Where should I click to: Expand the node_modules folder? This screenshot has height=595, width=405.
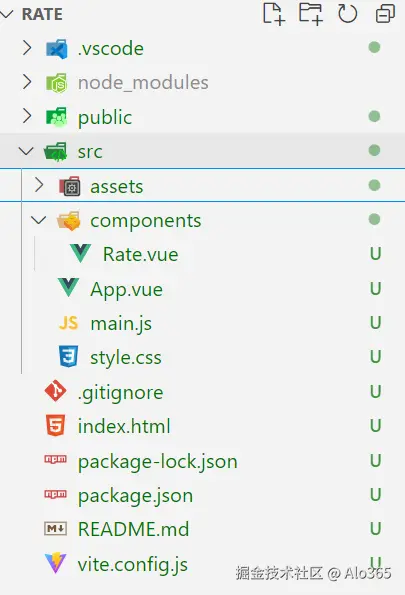pos(27,82)
